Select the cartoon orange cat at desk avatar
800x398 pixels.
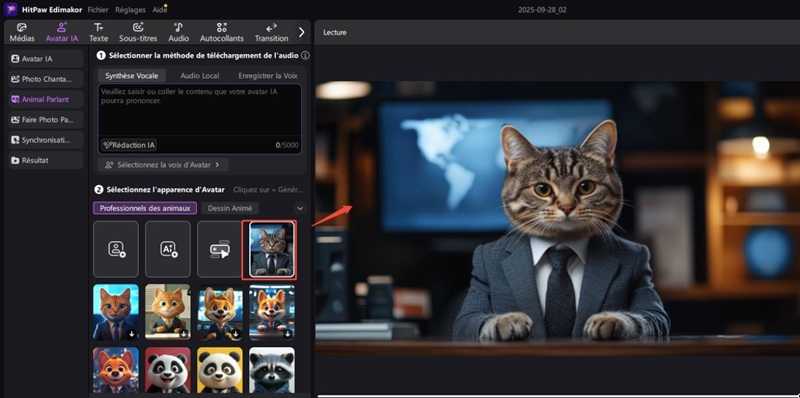click(x=168, y=312)
